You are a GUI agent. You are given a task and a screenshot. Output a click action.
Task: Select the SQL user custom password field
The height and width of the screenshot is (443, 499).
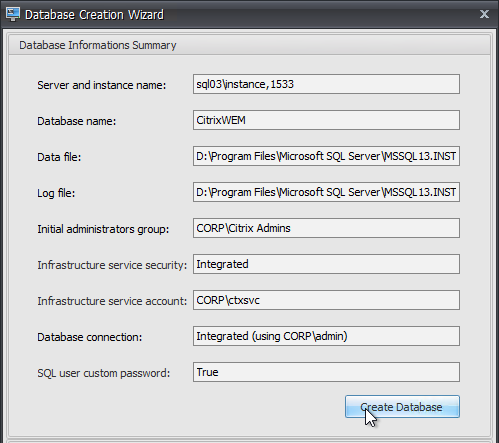coord(326,372)
